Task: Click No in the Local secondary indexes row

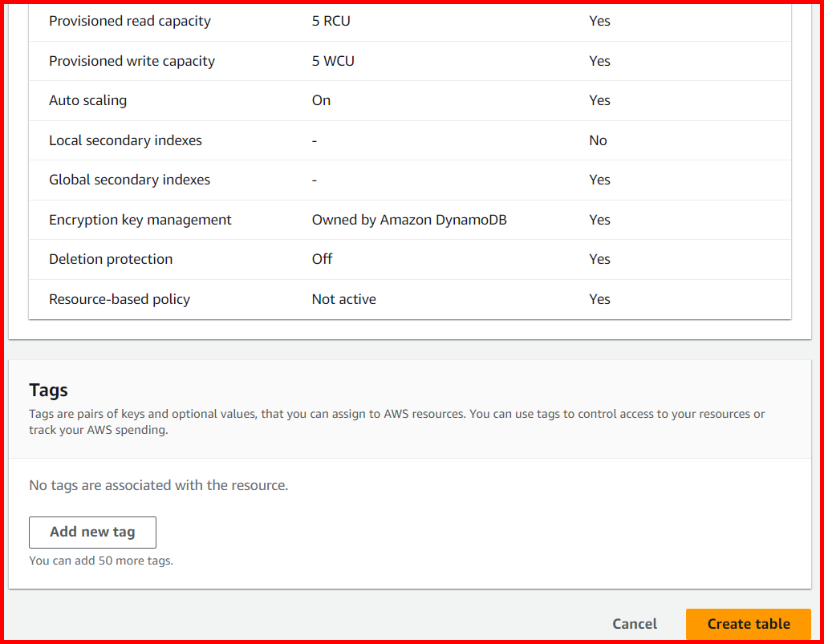Action: 598,140
